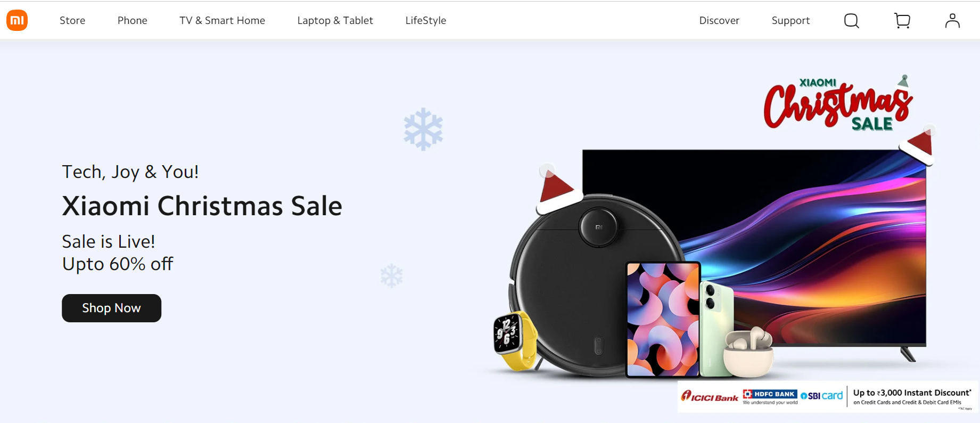Click the orange Mi logo icon
The height and width of the screenshot is (423, 980).
(x=17, y=20)
